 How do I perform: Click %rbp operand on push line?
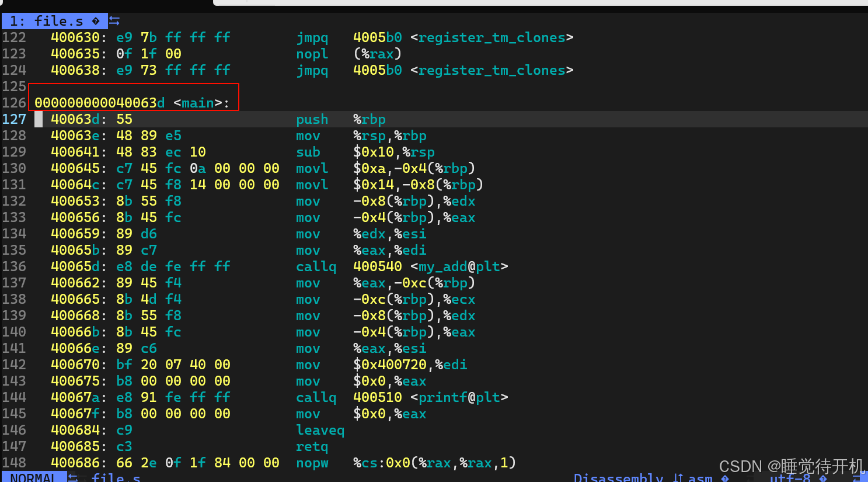coord(369,119)
